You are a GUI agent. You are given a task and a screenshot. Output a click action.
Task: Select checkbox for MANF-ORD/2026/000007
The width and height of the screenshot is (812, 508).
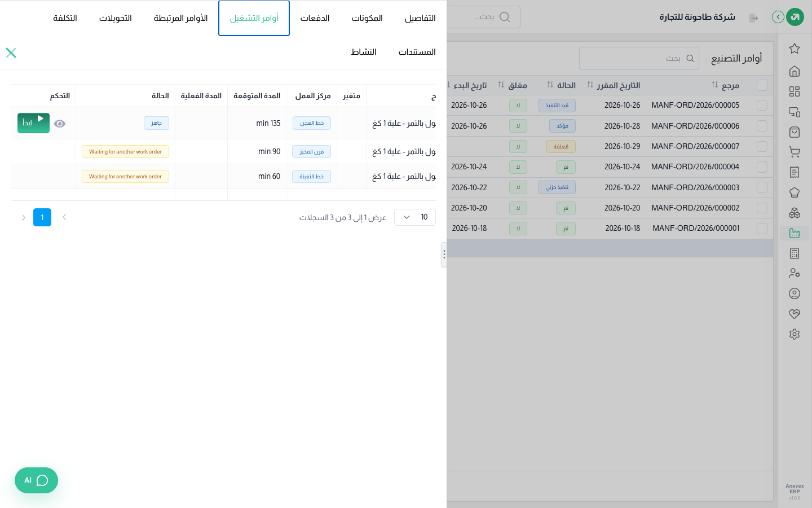762,146
